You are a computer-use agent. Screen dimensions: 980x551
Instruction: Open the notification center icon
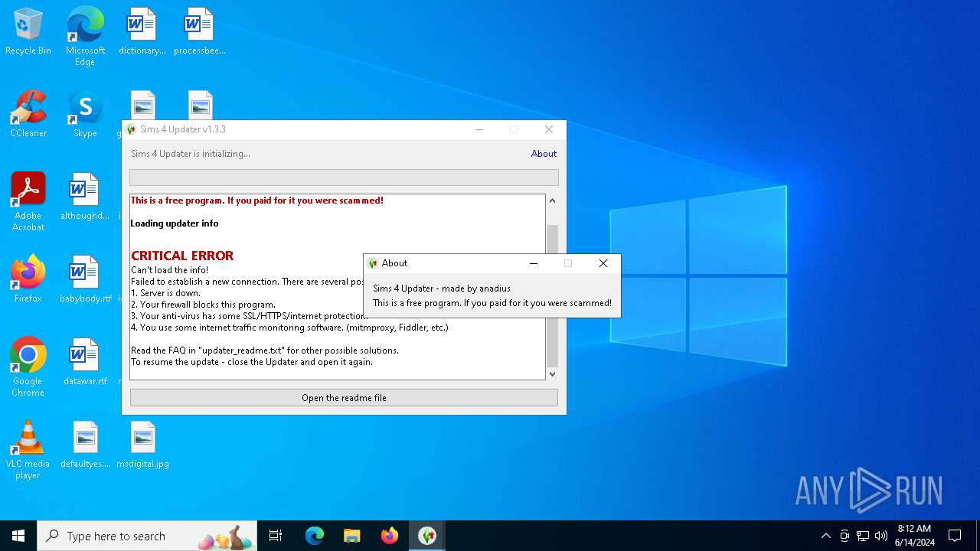(955, 536)
